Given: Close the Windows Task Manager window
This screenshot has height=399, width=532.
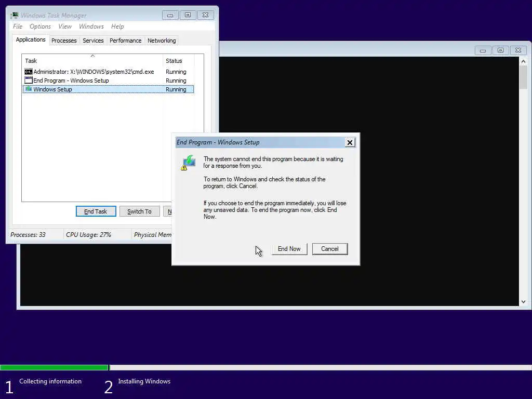Looking at the screenshot, I should 205,15.
